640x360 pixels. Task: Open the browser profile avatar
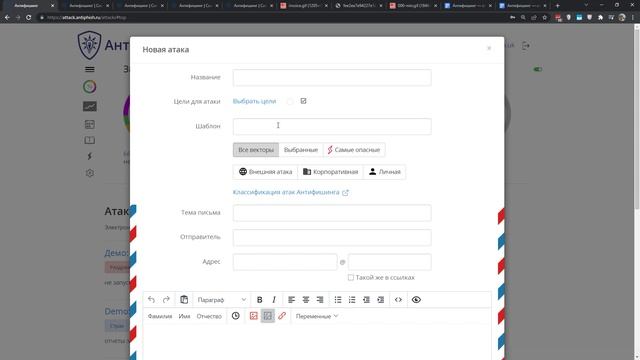(x=622, y=18)
